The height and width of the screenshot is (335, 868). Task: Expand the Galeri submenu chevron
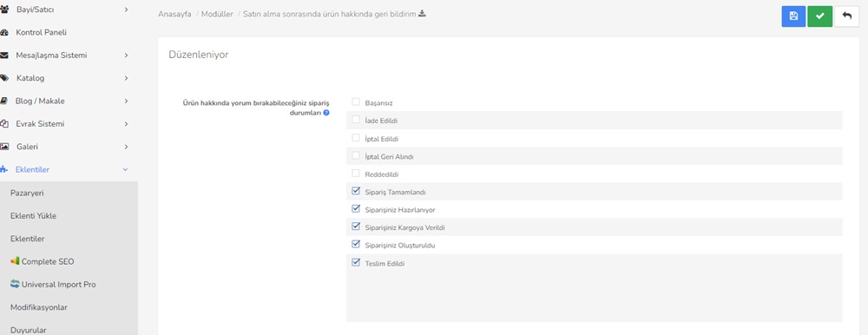[x=126, y=147]
